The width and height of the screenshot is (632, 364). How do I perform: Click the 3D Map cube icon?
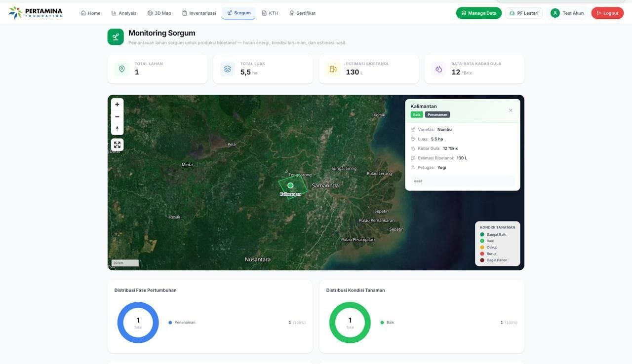pyautogui.click(x=150, y=13)
